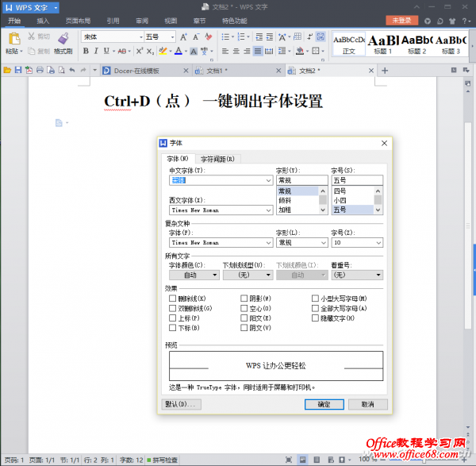
Task: Click the Open folder icon in quick toolbar
Action: pyautogui.click(x=7, y=71)
